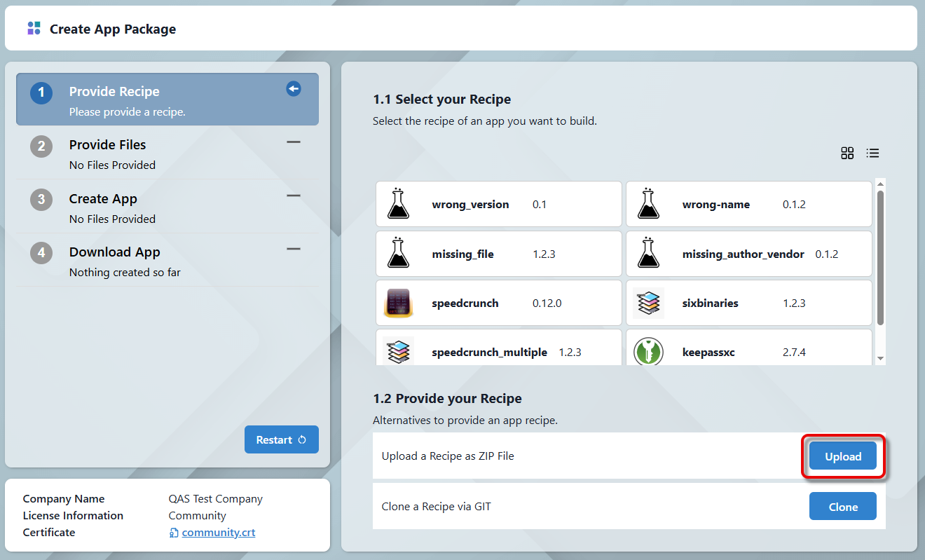This screenshot has width=925, height=560.
Task: Select the wrong-name recipe card
Action: pos(748,204)
